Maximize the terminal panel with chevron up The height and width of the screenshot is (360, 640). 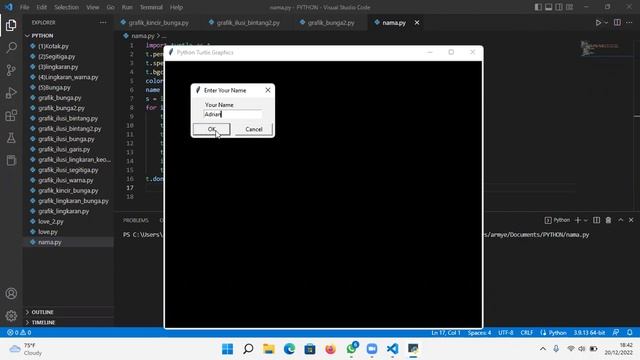click(x=620, y=220)
